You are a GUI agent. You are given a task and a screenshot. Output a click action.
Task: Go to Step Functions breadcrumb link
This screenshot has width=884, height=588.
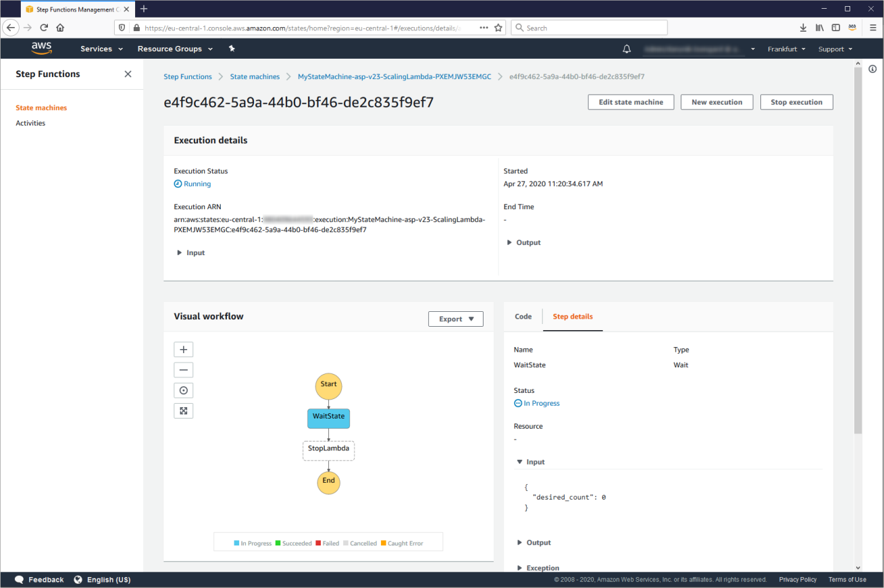point(188,77)
